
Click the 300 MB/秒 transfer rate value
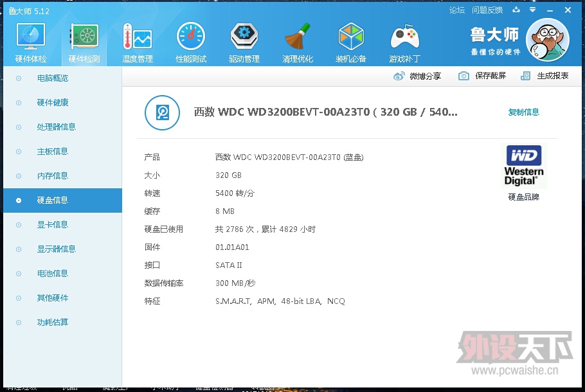pyautogui.click(x=235, y=283)
